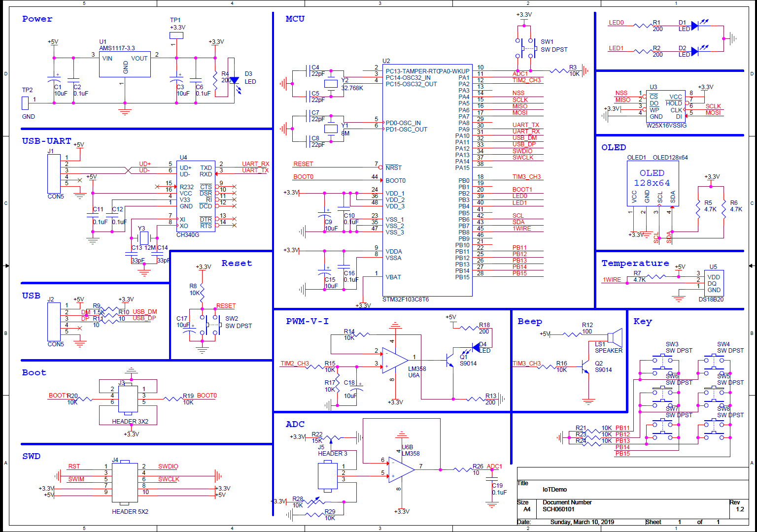
Task: Click the 'UD+' net label
Action: tap(145, 164)
